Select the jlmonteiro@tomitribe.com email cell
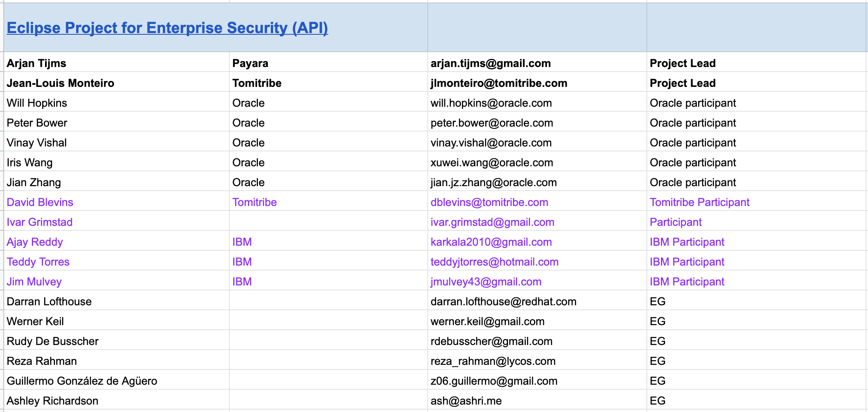This screenshot has height=412, width=868. (x=498, y=83)
